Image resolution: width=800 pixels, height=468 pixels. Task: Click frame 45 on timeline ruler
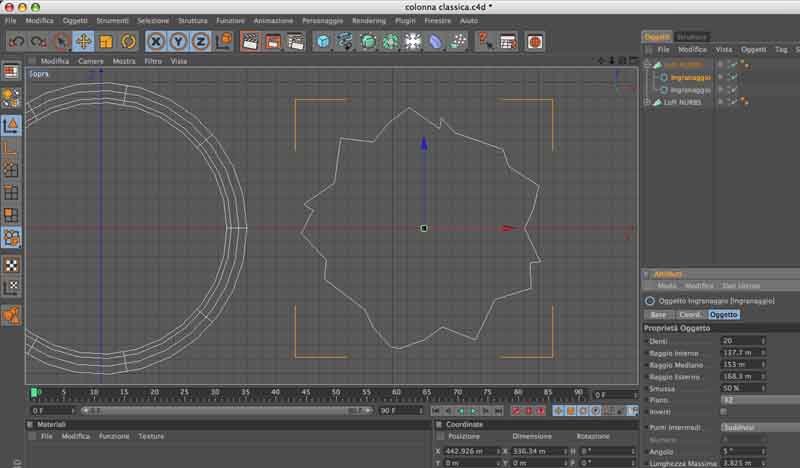coord(305,393)
